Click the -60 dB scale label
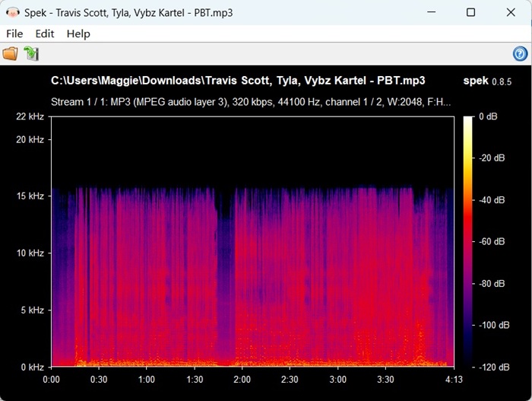The width and height of the screenshot is (532, 401). click(x=492, y=242)
